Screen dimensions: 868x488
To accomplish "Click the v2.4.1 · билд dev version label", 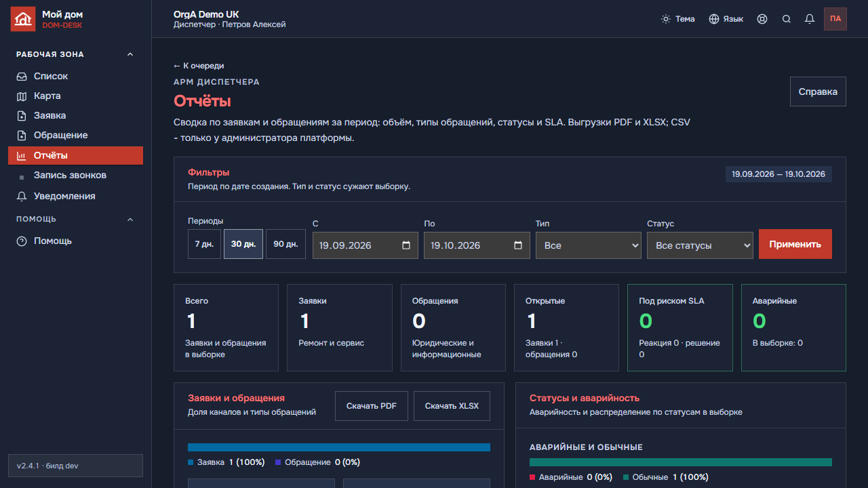I will tap(75, 466).
